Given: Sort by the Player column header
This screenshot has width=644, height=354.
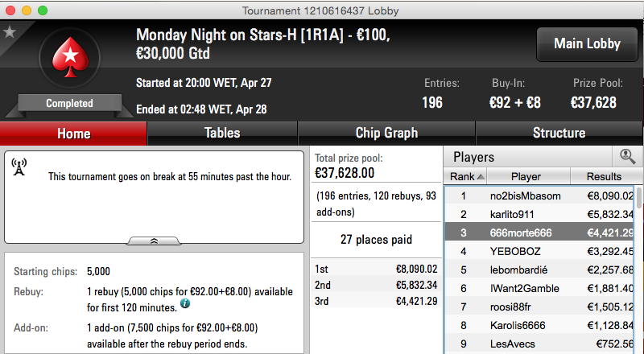Looking at the screenshot, I should (x=528, y=176).
